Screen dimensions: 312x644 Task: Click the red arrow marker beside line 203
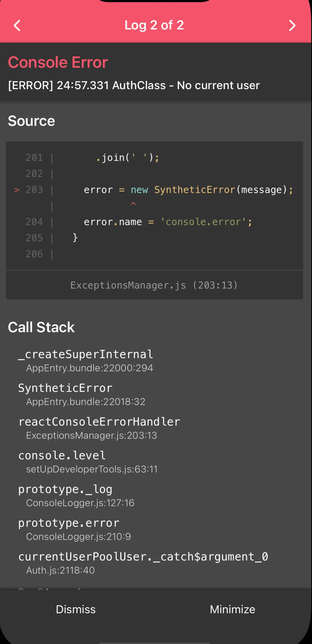click(x=17, y=190)
